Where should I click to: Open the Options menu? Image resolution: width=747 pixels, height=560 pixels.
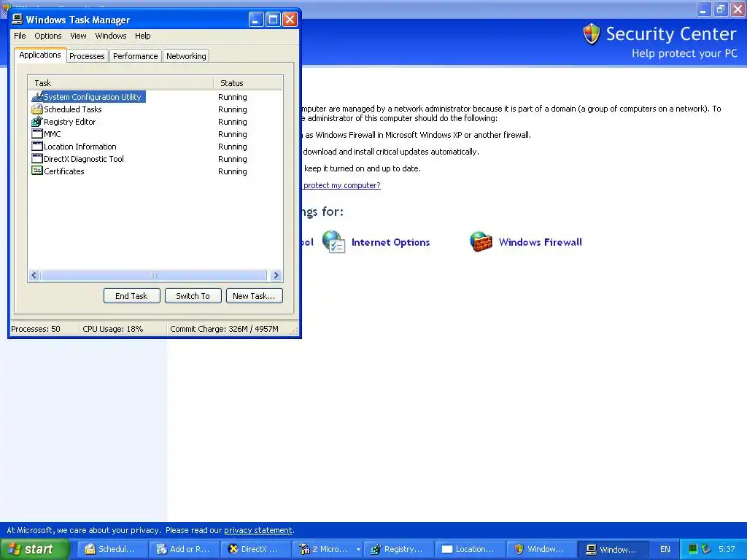click(x=47, y=36)
